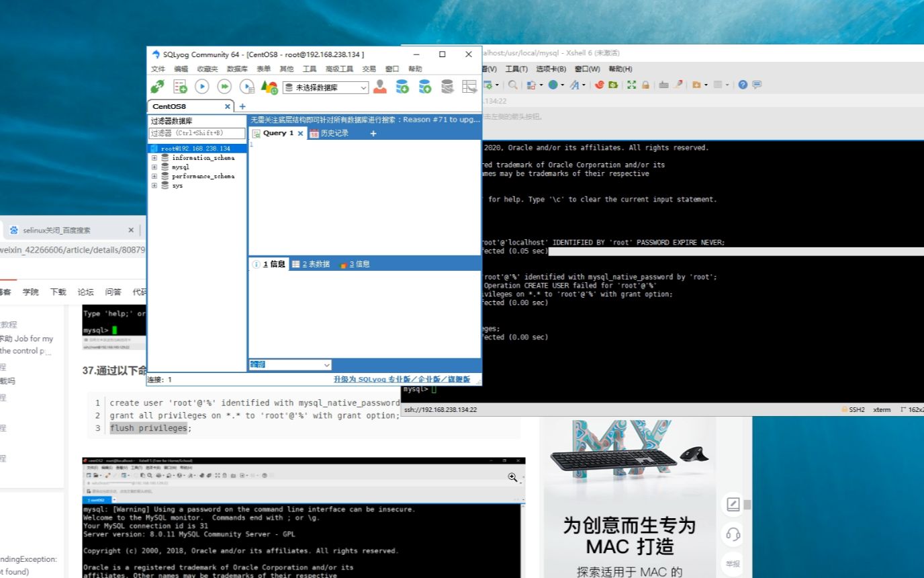This screenshot has width=924, height=578.
Task: Open the User Manager person icon in SQLyog
Action: tap(380, 87)
